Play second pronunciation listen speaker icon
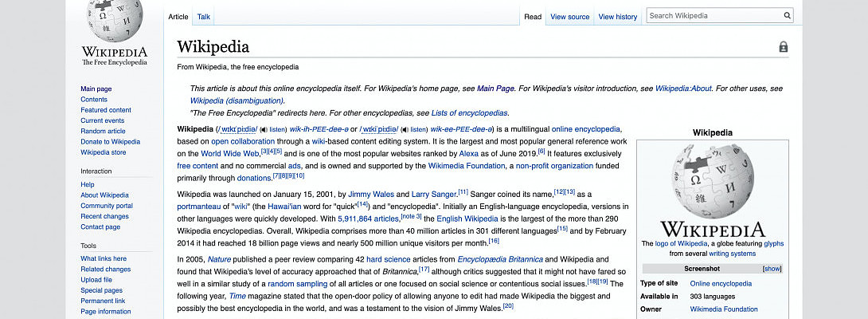868x319 pixels. tap(404, 129)
